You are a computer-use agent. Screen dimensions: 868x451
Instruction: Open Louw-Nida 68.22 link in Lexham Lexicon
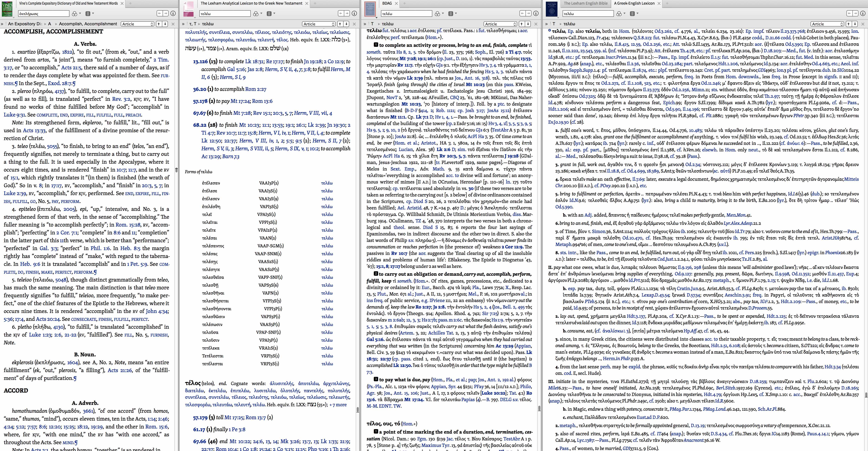click(200, 125)
